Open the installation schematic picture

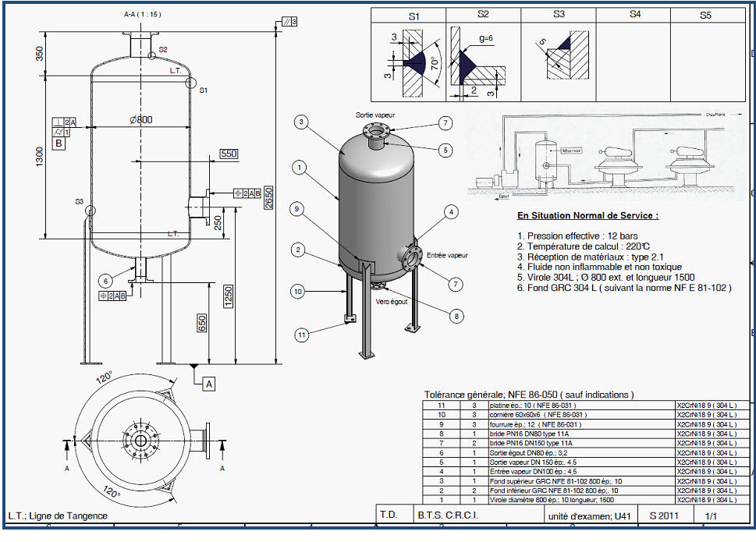click(605, 156)
